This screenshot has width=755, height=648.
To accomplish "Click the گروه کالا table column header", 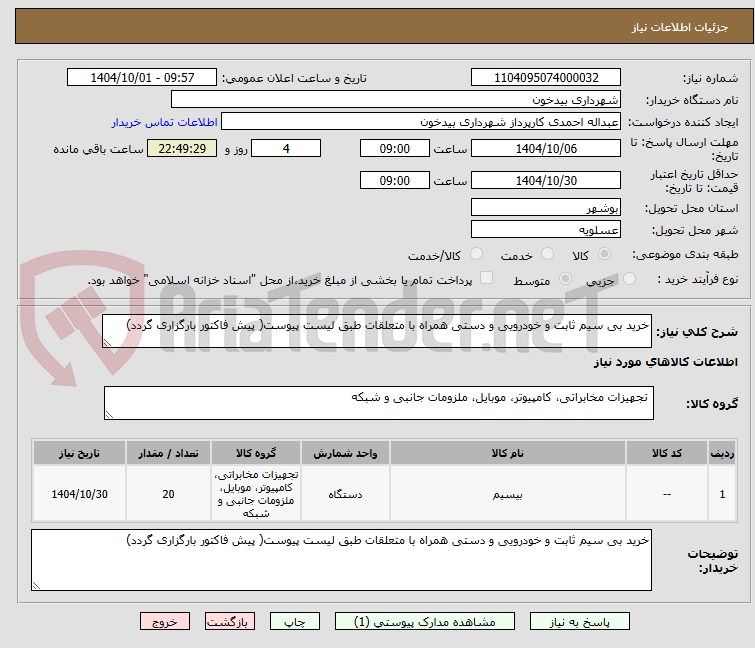I will coord(256,453).
